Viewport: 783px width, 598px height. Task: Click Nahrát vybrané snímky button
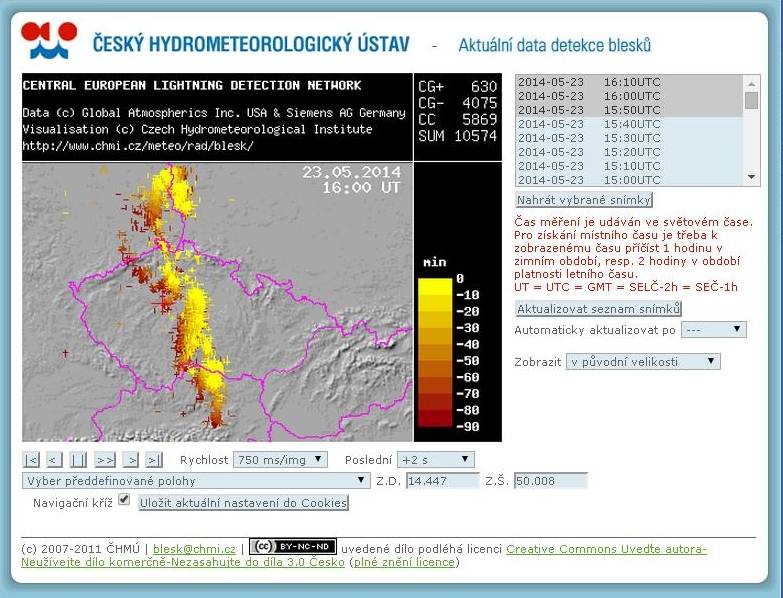[x=584, y=200]
